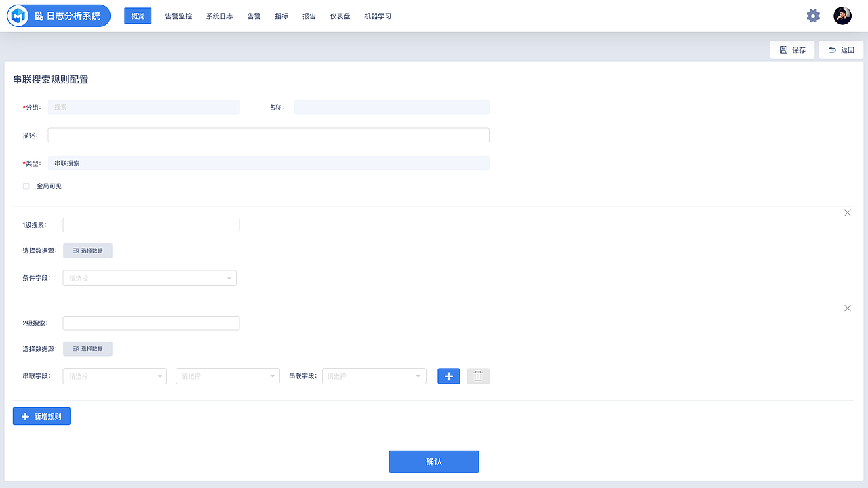Switch to the 概览 tab
The height and width of the screenshot is (488, 868).
click(138, 16)
